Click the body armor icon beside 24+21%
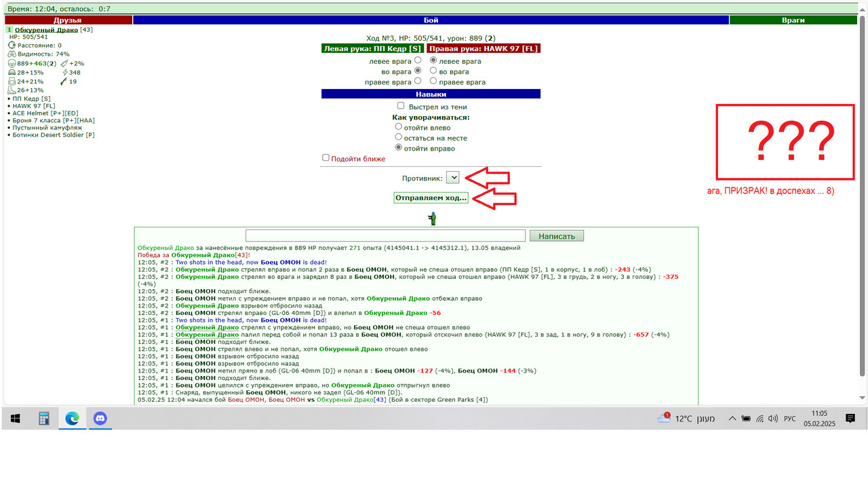Image resolution: width=868 pixels, height=488 pixels. coord(12,81)
